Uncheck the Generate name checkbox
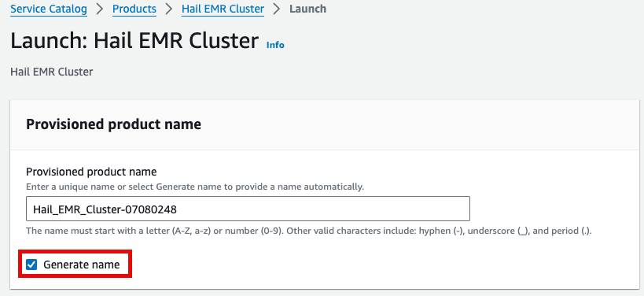This screenshot has height=296, width=644. 31,265
